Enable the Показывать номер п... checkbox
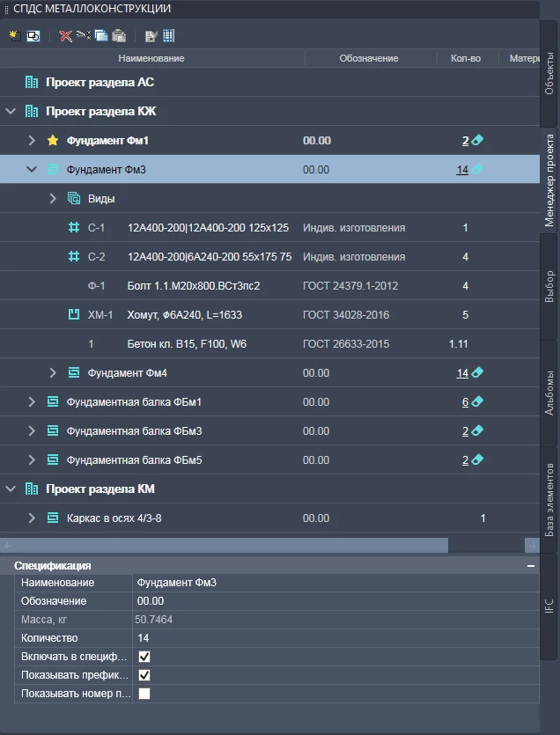The height and width of the screenshot is (735, 560). pyautogui.click(x=144, y=694)
